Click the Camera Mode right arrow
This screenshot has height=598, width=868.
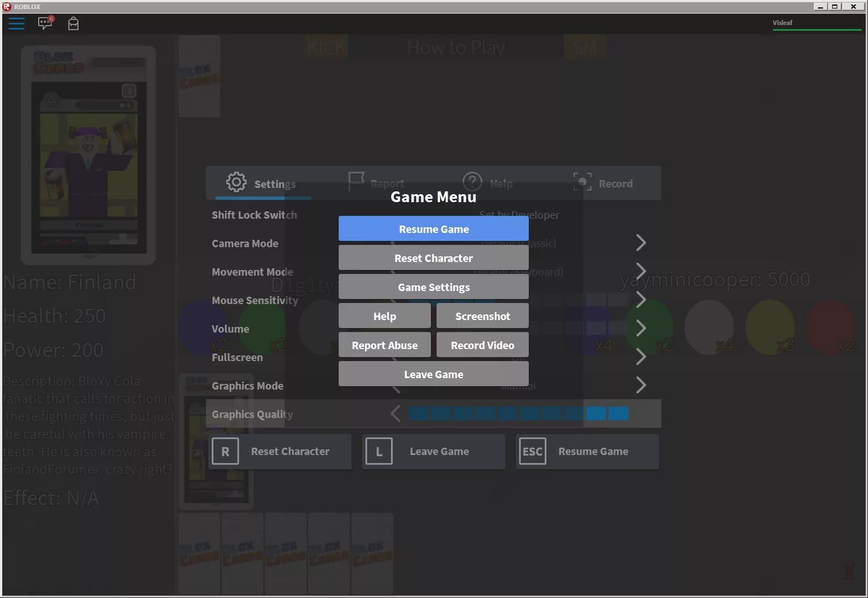point(641,243)
